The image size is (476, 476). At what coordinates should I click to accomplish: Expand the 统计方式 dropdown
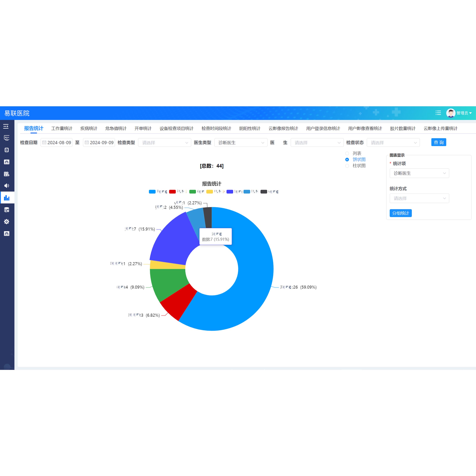(x=419, y=198)
